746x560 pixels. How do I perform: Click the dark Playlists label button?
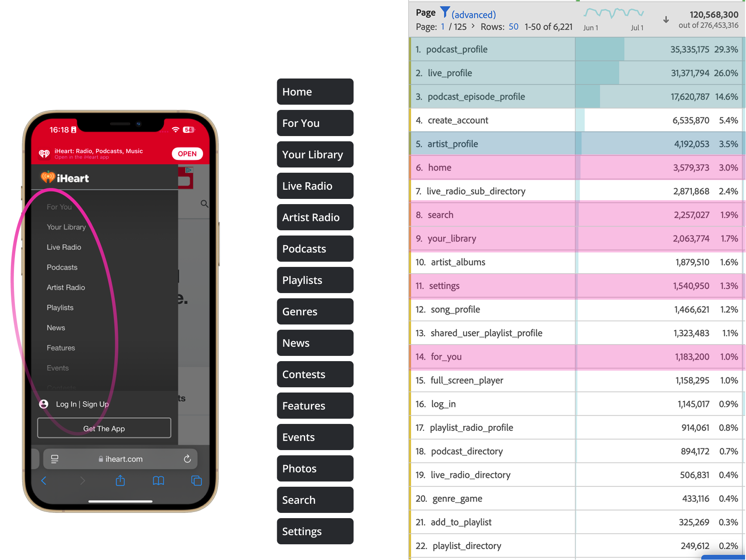[x=315, y=280]
